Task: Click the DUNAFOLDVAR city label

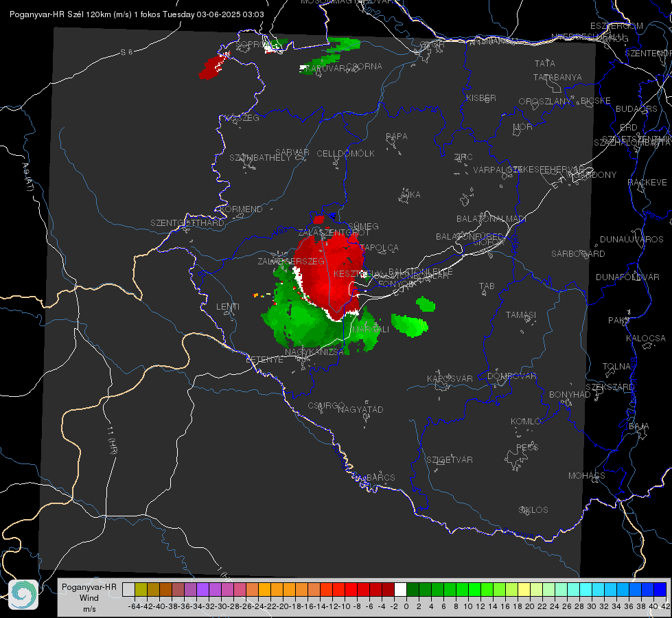Action: click(x=627, y=277)
